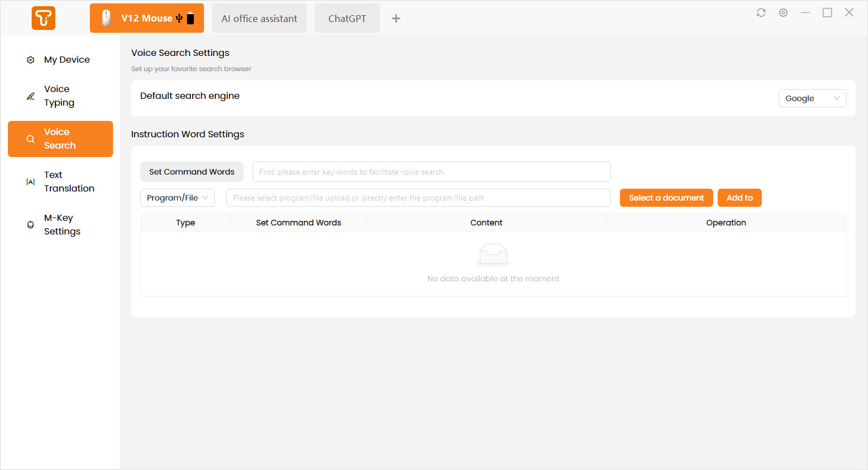Expand the Program/File type dropdown
868x470 pixels.
177,198
